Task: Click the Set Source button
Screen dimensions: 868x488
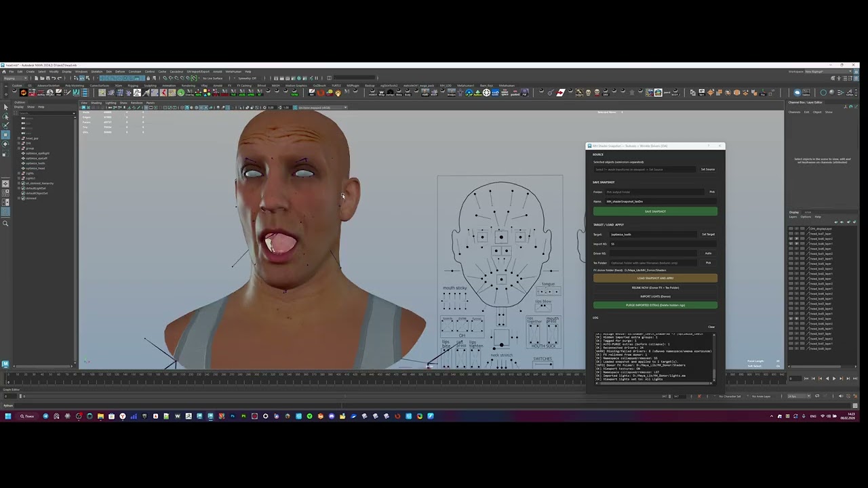Action: 708,169
